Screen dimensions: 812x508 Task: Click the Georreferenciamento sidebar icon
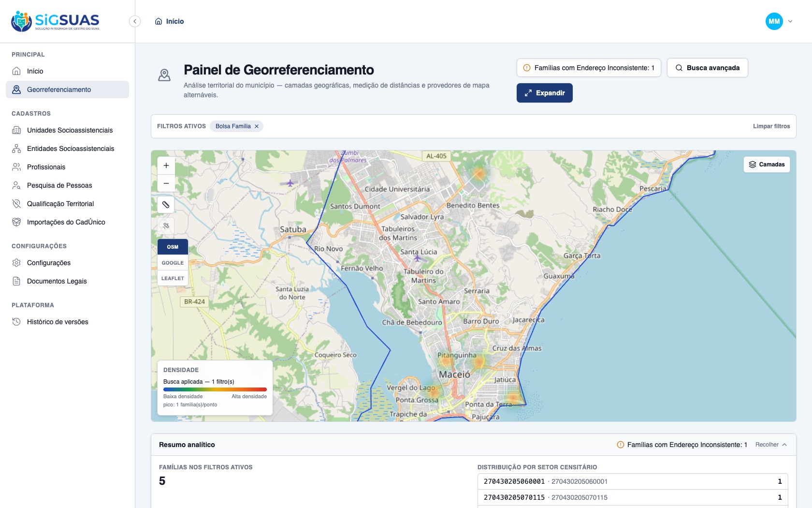[16, 90]
